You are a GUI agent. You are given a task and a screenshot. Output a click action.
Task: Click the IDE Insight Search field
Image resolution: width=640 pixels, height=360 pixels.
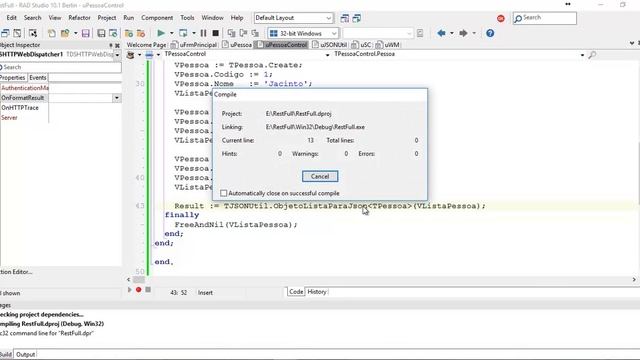point(545,18)
